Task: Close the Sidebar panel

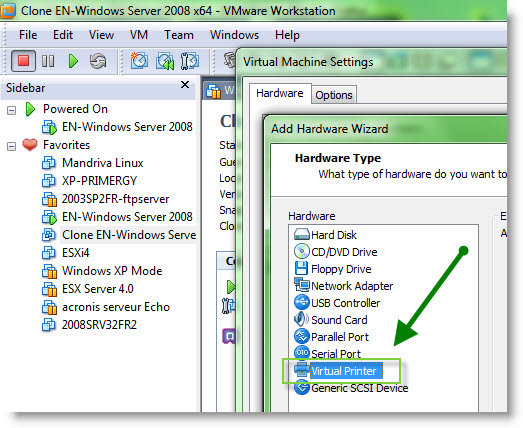Action: (185, 85)
